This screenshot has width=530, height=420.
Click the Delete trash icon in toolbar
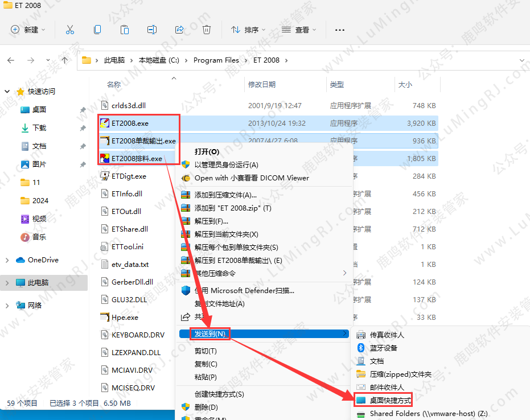click(207, 30)
